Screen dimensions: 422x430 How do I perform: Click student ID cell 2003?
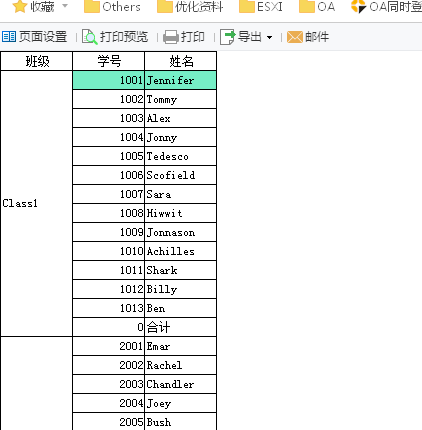point(109,384)
